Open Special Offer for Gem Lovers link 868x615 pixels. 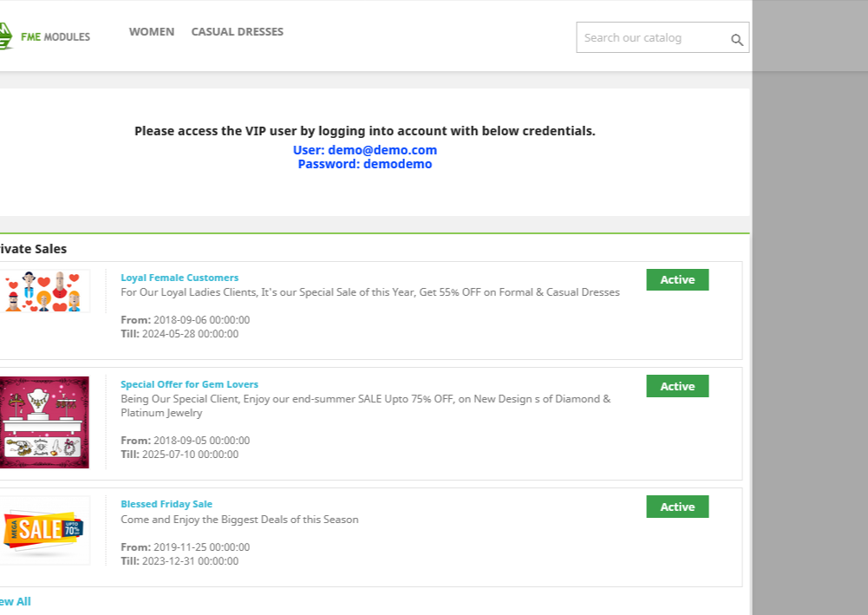[x=189, y=384]
